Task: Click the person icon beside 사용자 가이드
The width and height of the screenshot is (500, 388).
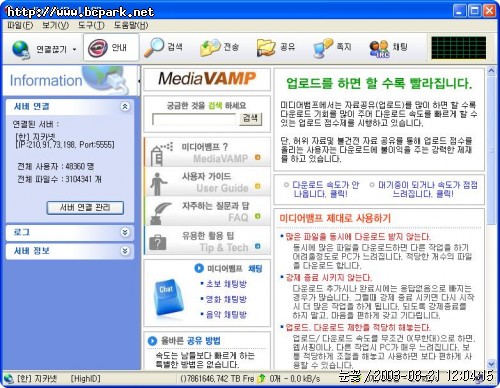Action: (158, 184)
